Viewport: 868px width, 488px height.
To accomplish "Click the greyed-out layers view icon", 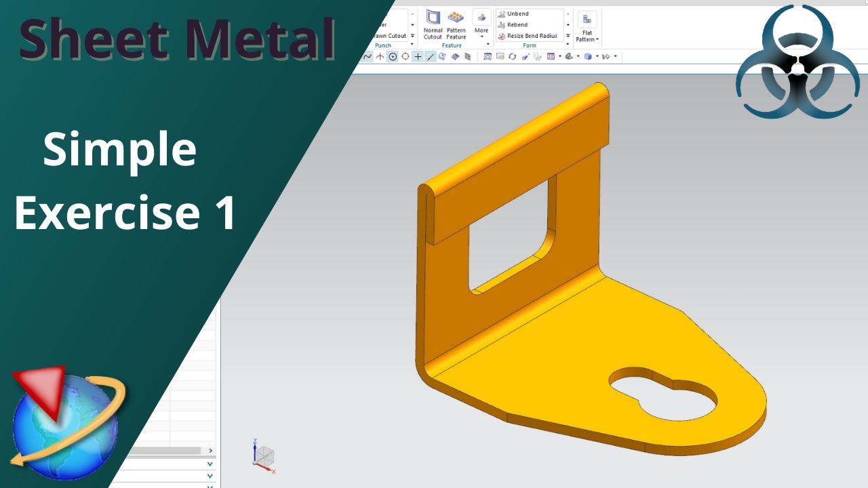I will pyautogui.click(x=537, y=56).
